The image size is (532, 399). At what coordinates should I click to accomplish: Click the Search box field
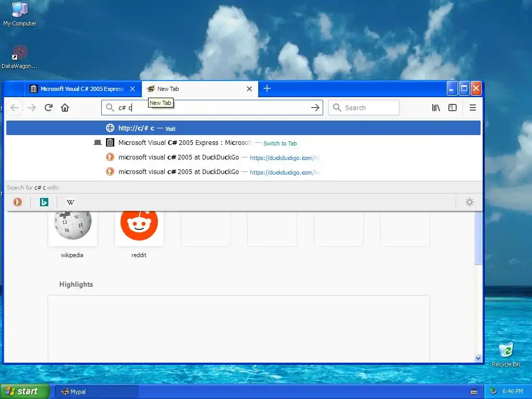click(364, 108)
